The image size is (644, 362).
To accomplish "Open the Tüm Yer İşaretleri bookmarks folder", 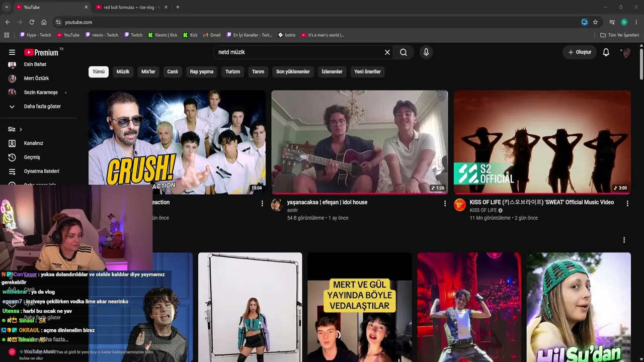I will coord(619,35).
